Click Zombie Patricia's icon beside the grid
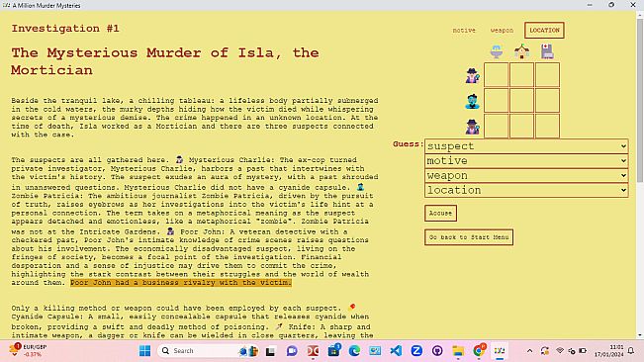Viewport: 644px width, 362px height. (472, 101)
